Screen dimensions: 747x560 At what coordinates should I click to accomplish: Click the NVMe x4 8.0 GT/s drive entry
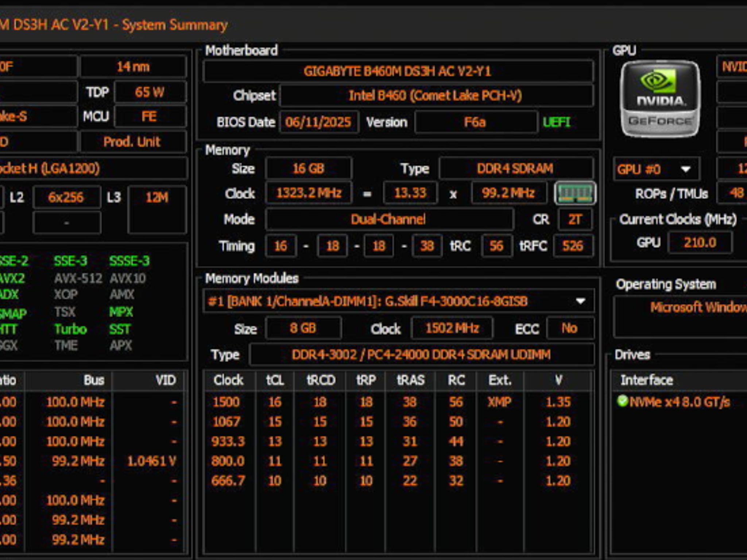tap(680, 402)
